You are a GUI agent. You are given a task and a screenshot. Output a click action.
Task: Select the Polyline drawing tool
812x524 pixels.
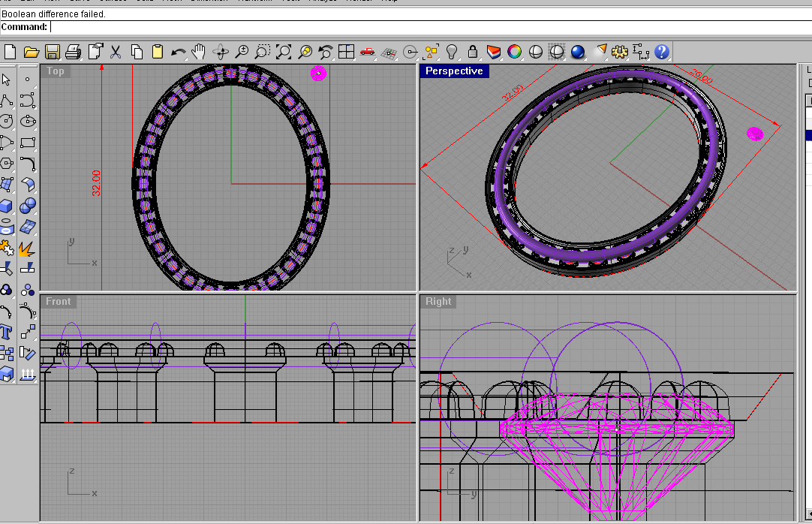7,101
